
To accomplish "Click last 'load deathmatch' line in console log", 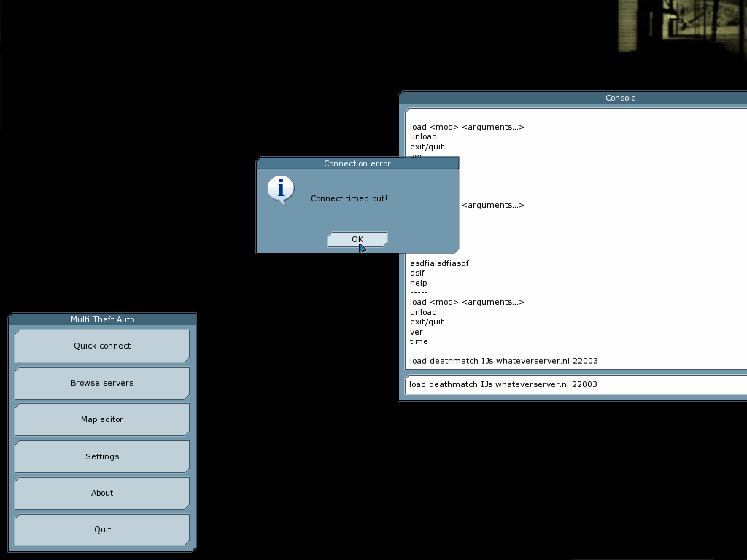I will point(503,361).
